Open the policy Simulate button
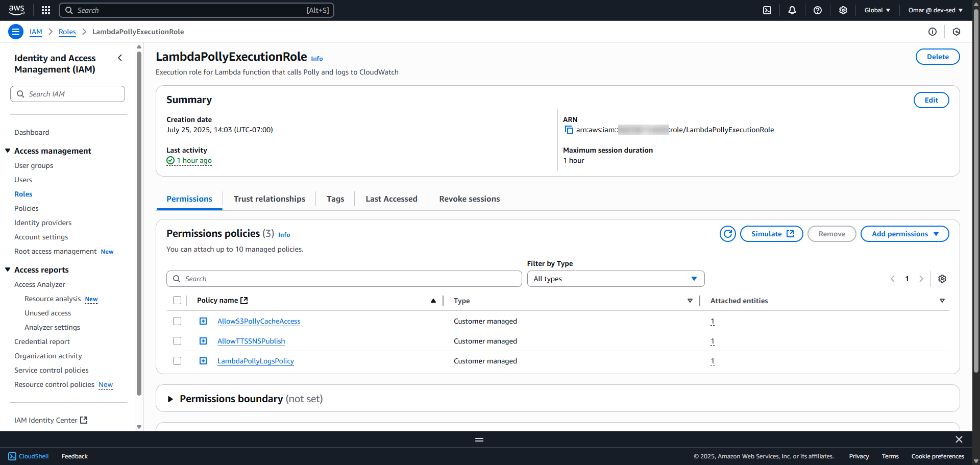This screenshot has width=980, height=465. click(x=771, y=234)
